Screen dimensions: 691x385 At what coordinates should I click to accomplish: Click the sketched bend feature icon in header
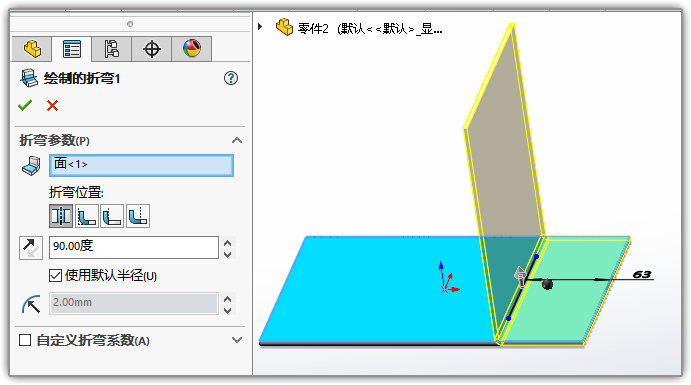tap(29, 78)
